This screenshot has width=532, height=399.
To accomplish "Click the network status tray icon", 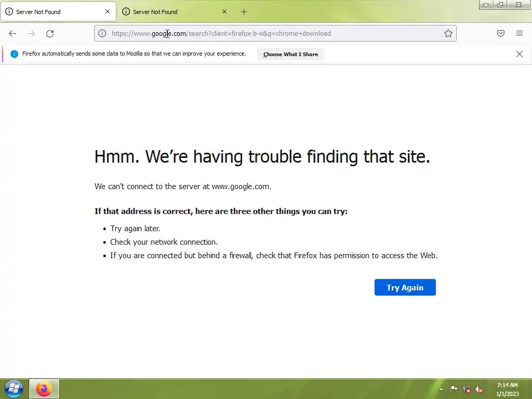I will [467, 389].
